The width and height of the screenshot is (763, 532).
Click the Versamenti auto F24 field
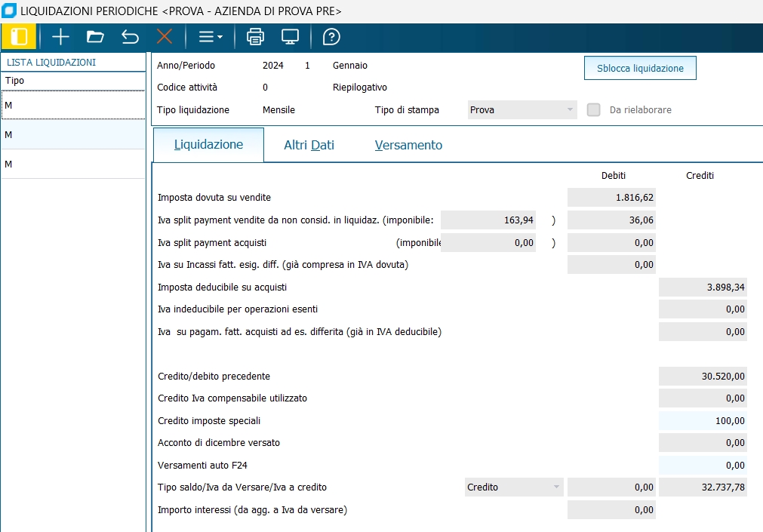tap(703, 466)
